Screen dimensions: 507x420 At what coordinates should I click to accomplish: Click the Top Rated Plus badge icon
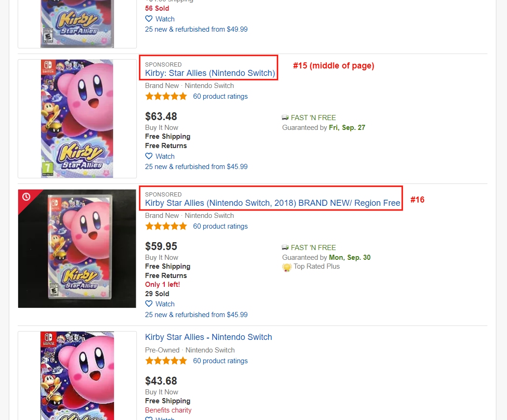(287, 267)
